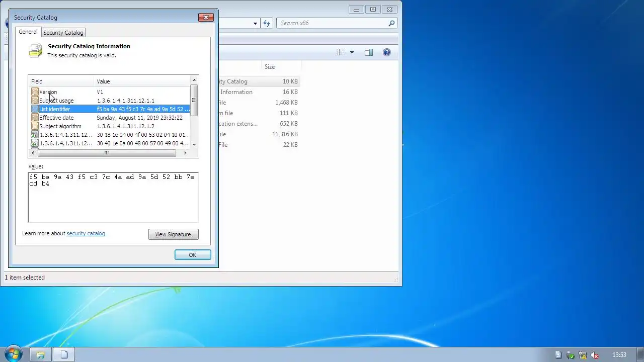
Task: Open Explorer help icon
Action: (x=387, y=52)
